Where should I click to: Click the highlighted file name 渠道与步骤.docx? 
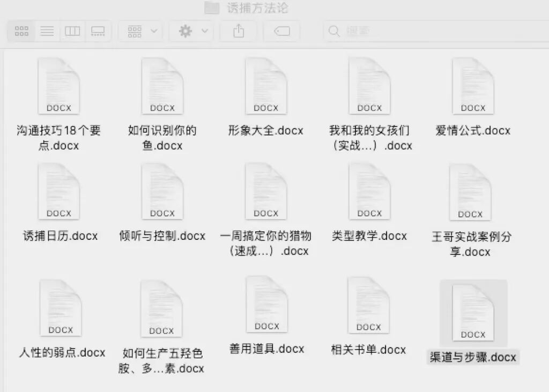point(473,357)
